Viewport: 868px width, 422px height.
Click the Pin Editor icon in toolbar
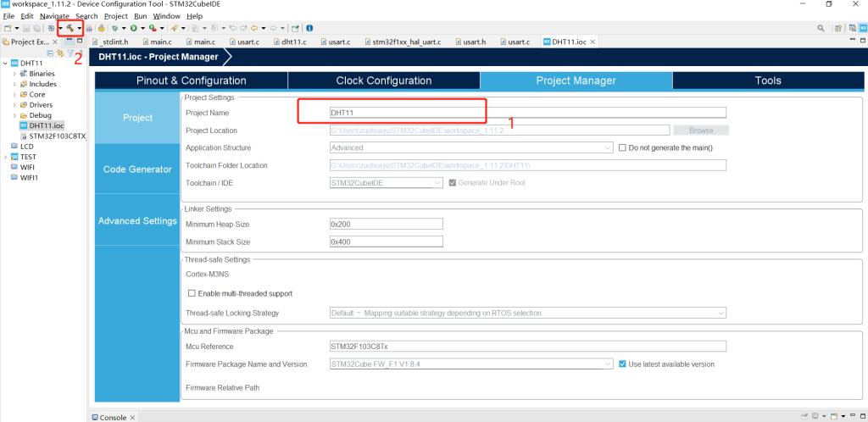tap(295, 28)
